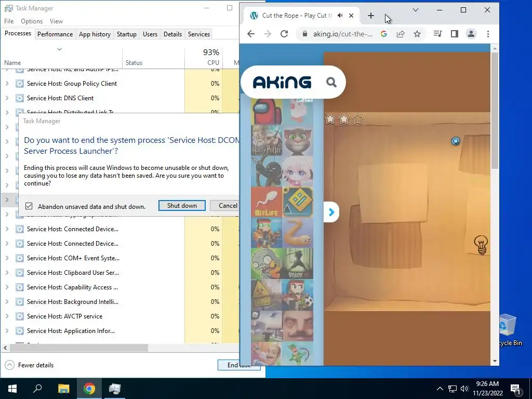
Task: Click the Shut down button
Action: click(182, 206)
